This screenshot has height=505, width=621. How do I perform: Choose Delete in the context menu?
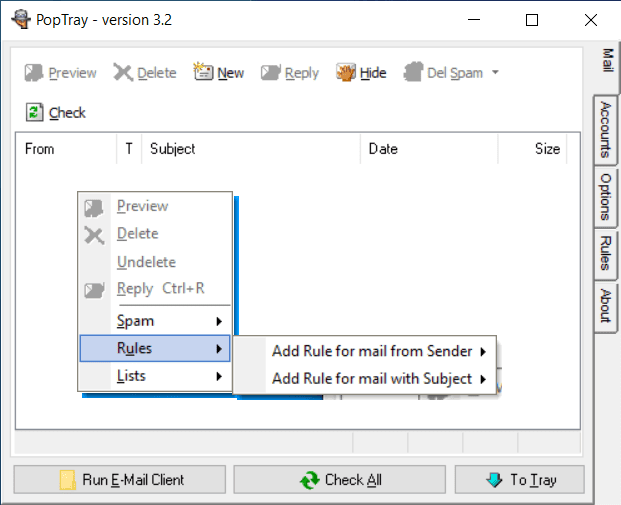click(x=155, y=234)
